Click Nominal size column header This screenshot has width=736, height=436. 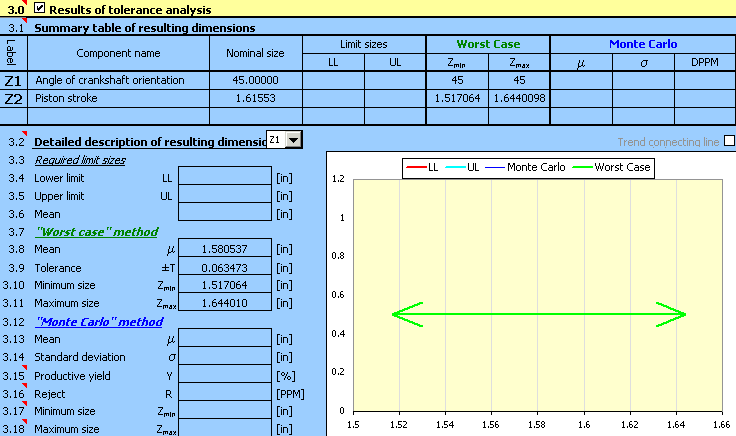[256, 53]
